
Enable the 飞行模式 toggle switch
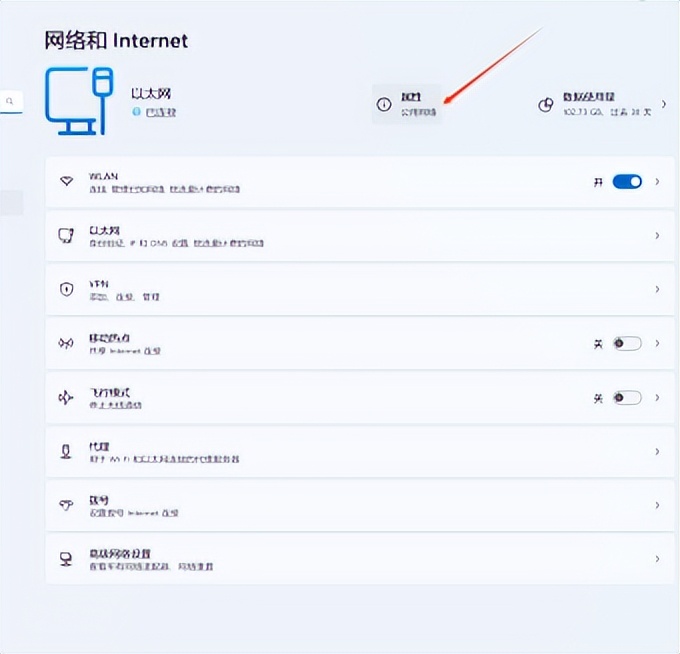(x=627, y=397)
